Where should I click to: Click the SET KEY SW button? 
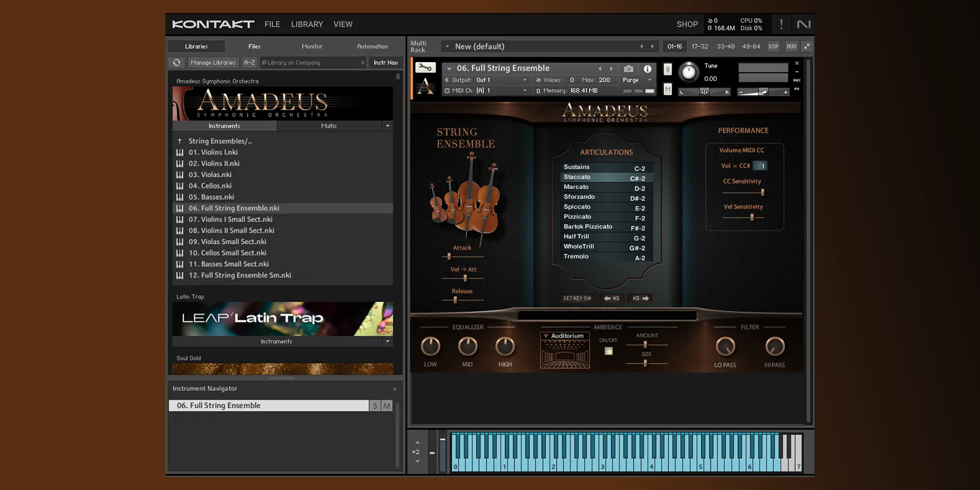tap(577, 298)
